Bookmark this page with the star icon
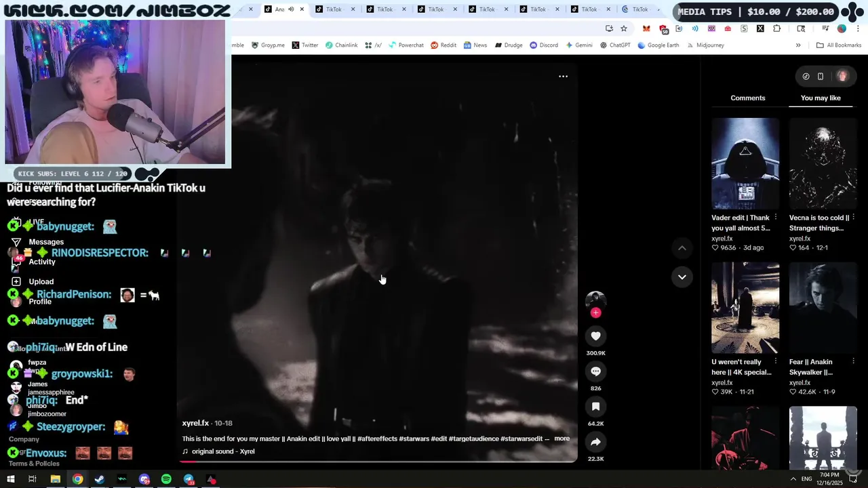 tap(624, 28)
